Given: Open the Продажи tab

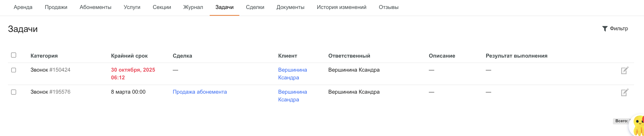Looking at the screenshot, I should 56,7.
